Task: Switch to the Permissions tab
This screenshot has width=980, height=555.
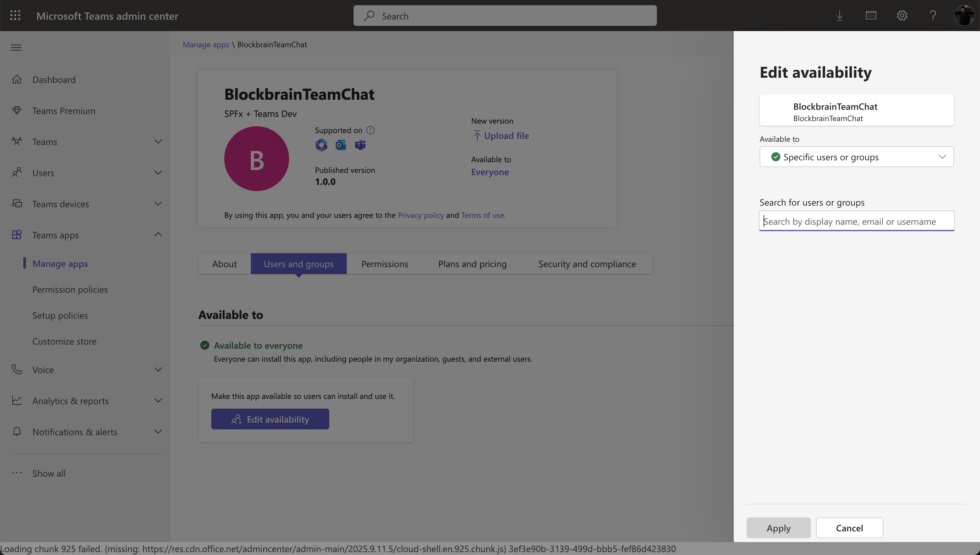Action: tap(385, 264)
